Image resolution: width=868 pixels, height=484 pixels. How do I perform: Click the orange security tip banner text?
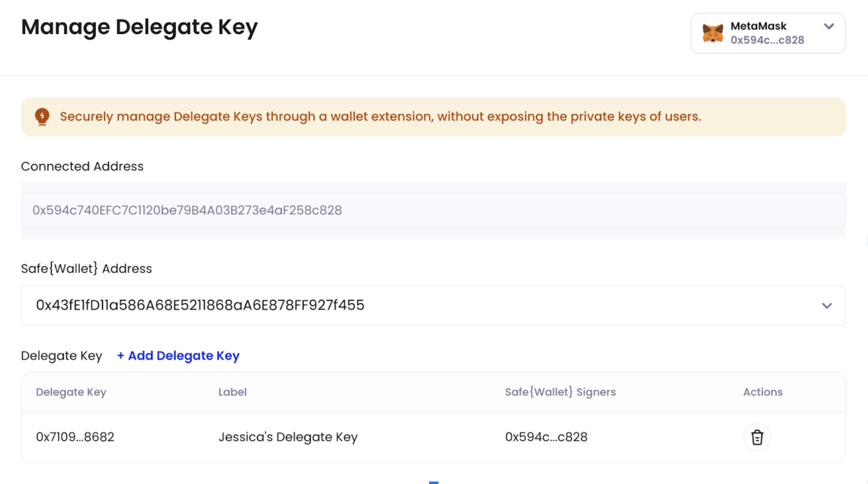(x=380, y=117)
